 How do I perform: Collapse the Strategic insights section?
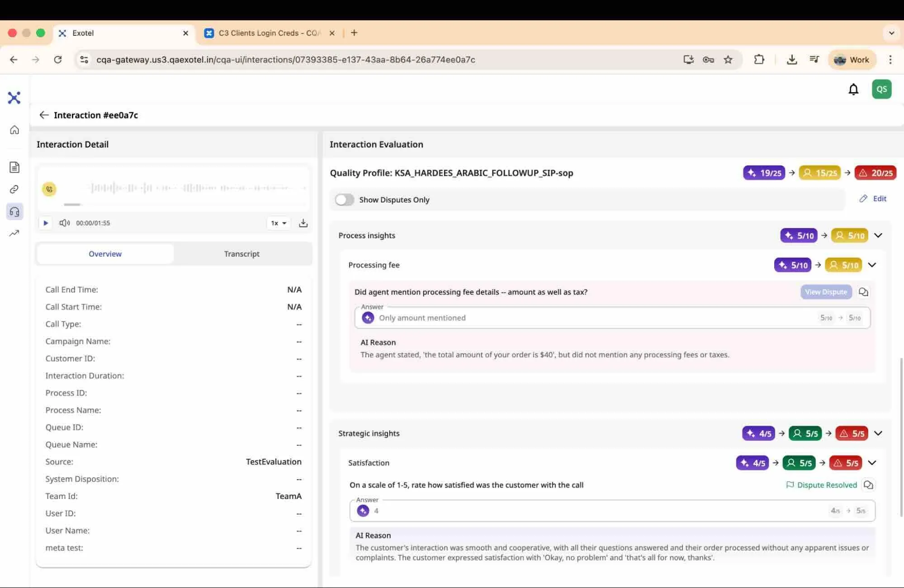(878, 433)
